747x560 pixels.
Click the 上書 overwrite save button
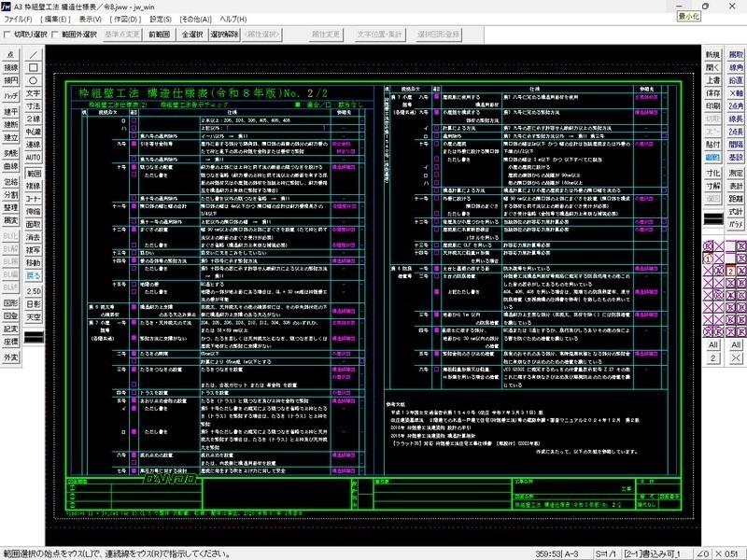click(713, 80)
